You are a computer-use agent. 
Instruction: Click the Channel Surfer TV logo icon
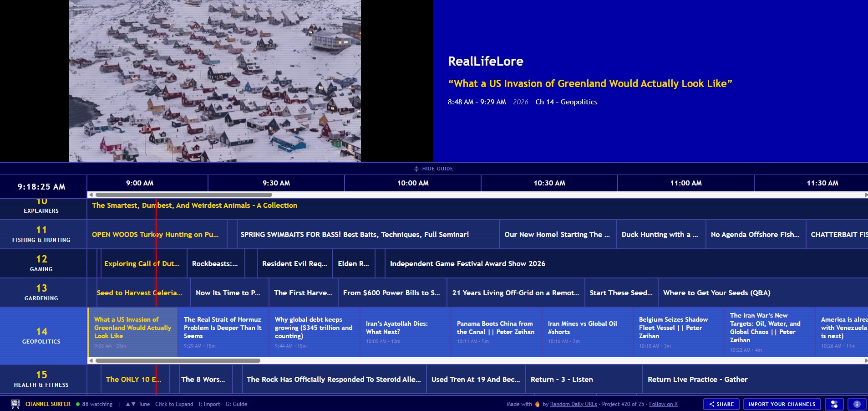15,404
